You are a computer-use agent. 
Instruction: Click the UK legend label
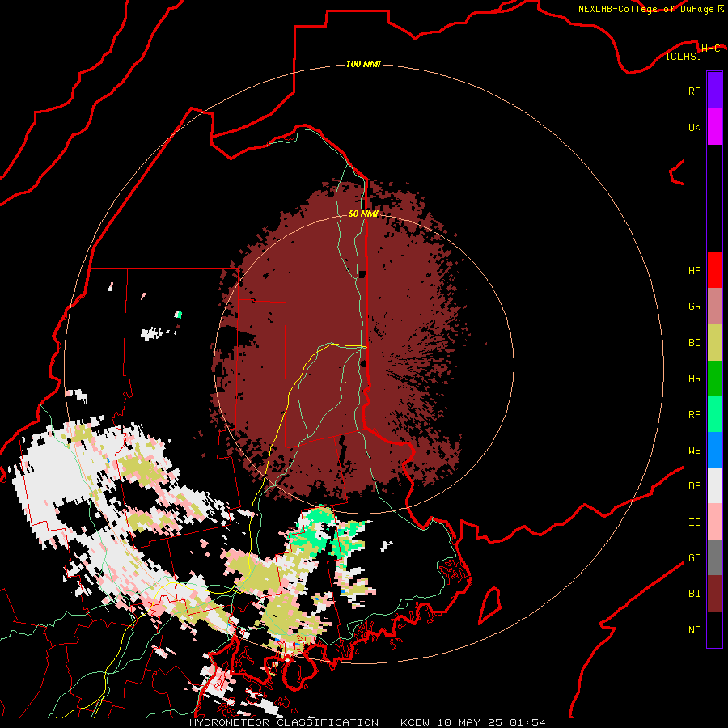tap(694, 127)
